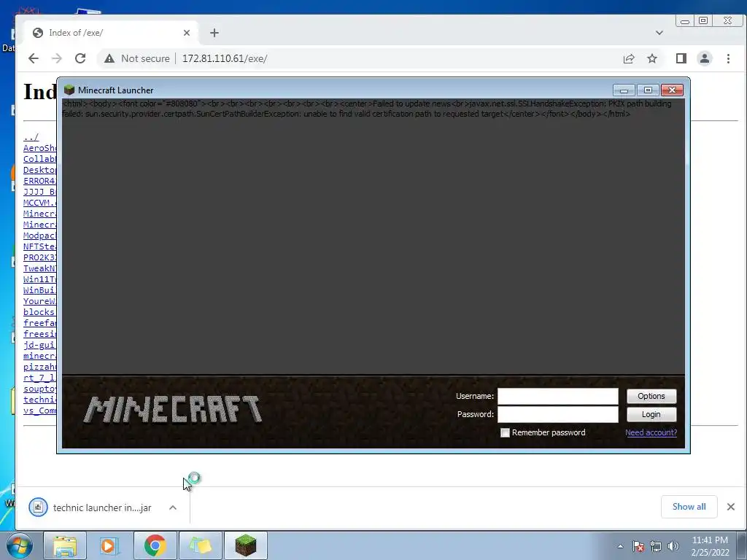Open Chrome three-dot menu

click(x=728, y=58)
